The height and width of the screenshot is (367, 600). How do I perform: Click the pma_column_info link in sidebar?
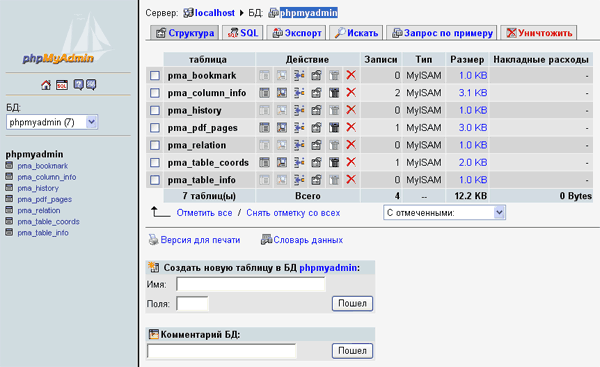click(x=47, y=177)
